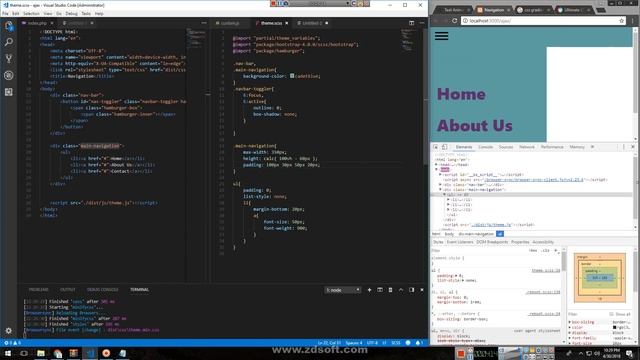Open the Network tab in DevTools
The width and height of the screenshot is (640, 360).
527,147
